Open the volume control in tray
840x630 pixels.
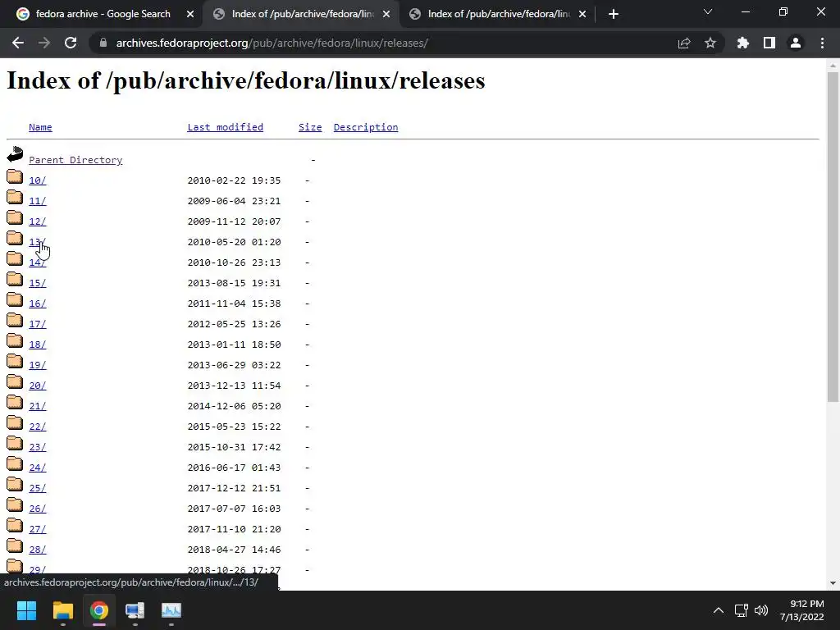pyautogui.click(x=761, y=610)
